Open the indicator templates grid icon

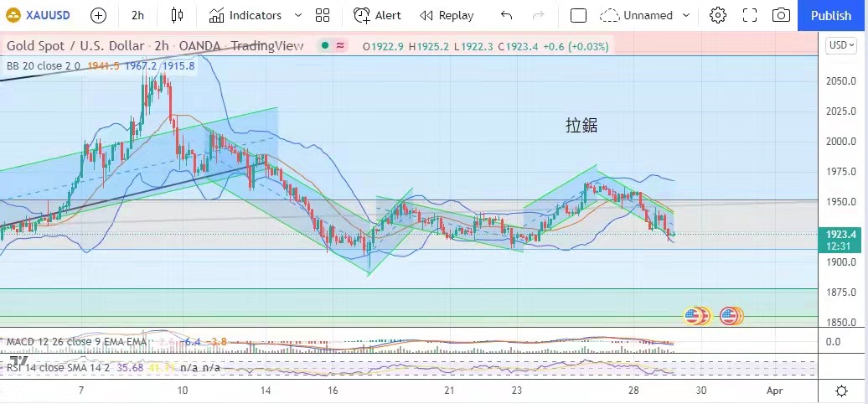click(x=323, y=15)
